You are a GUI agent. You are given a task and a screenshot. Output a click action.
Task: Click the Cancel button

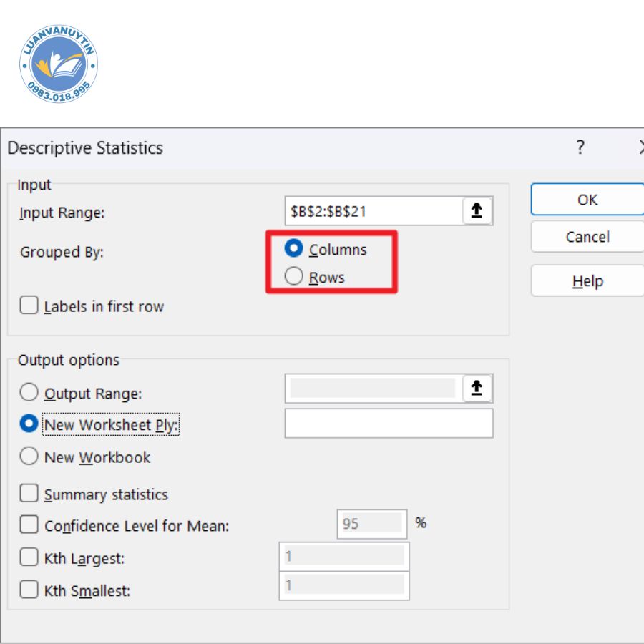pyautogui.click(x=587, y=237)
